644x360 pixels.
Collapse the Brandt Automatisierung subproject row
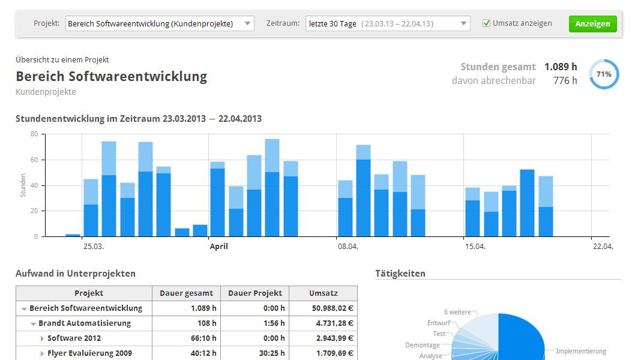click(33, 324)
